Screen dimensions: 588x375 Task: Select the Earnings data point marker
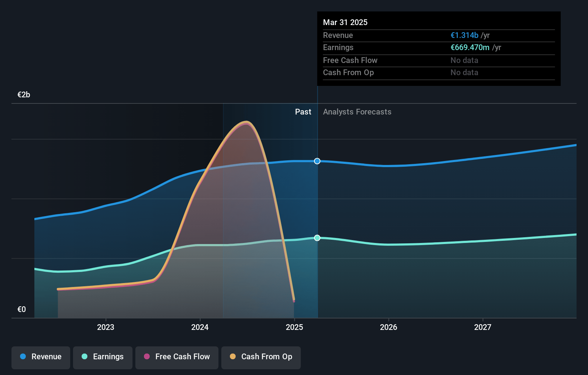317,238
